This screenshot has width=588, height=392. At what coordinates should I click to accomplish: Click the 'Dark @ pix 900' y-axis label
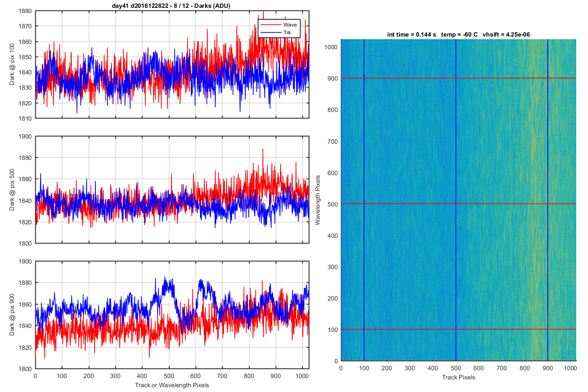pyautogui.click(x=12, y=314)
